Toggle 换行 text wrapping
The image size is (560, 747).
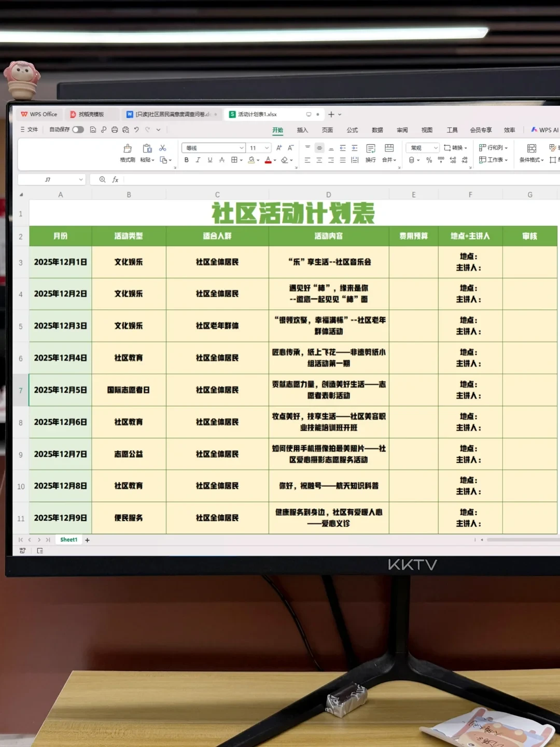coord(370,154)
